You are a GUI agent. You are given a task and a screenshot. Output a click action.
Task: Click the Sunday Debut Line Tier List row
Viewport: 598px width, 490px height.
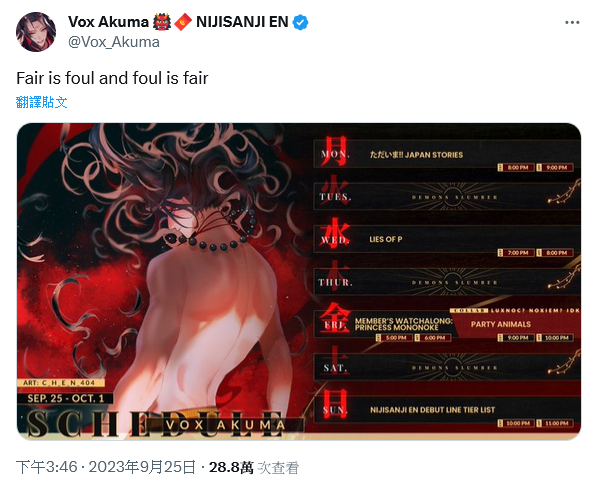[447, 412]
